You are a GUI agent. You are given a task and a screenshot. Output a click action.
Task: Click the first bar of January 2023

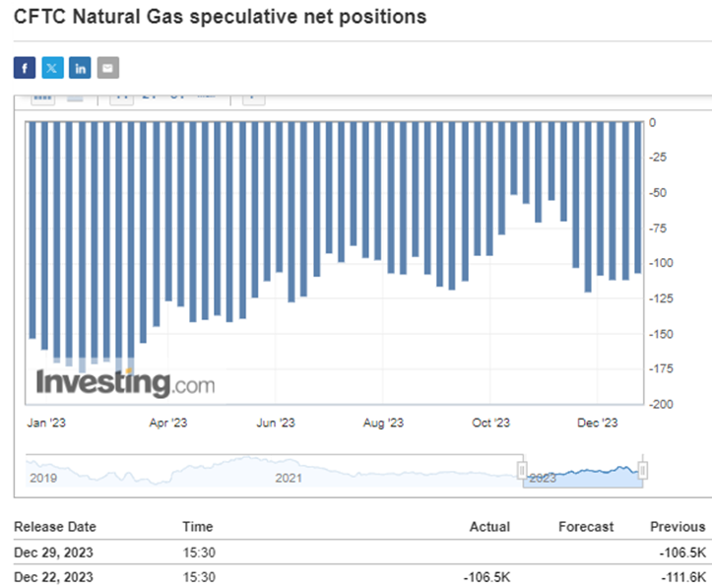tap(32, 229)
